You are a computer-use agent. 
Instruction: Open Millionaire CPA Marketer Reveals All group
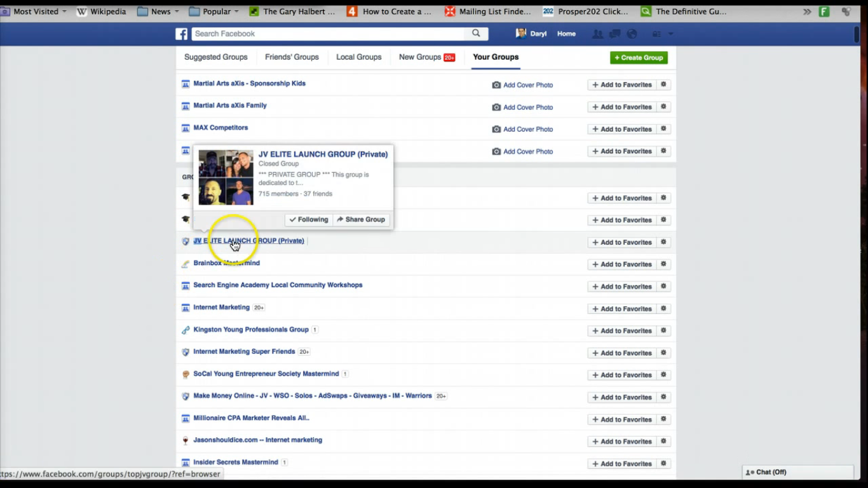251,418
